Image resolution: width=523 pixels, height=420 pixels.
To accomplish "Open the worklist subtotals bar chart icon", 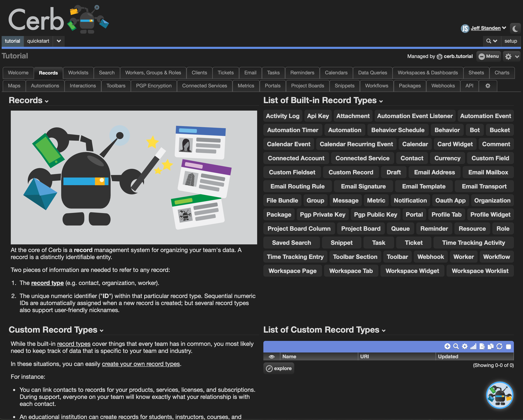I will coord(473,346).
